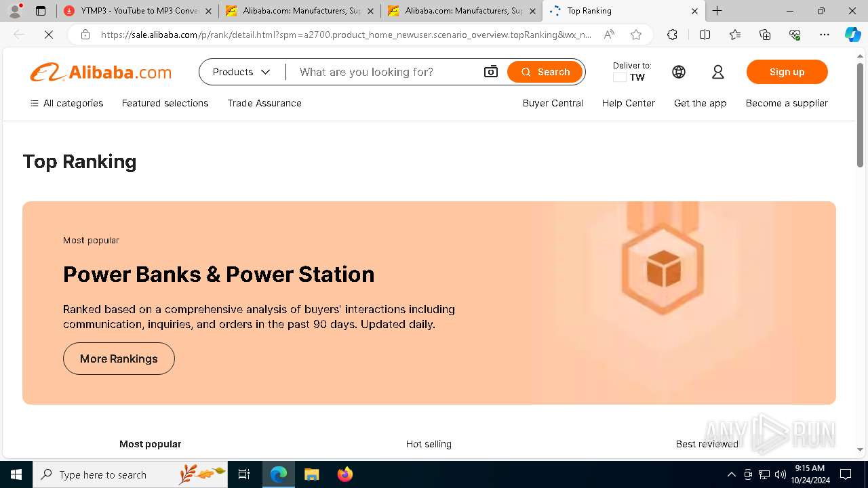
Task: Open browser Extensions icon
Action: pyautogui.click(x=672, y=35)
